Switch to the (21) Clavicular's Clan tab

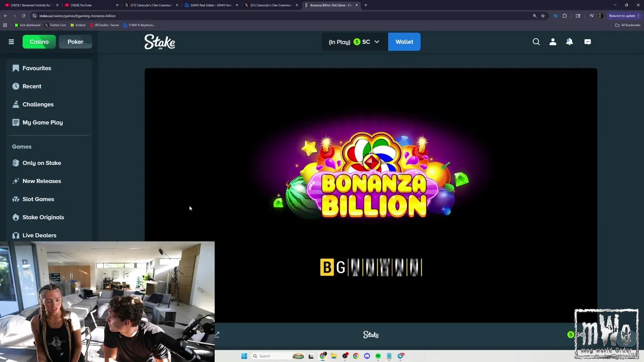pos(270,5)
